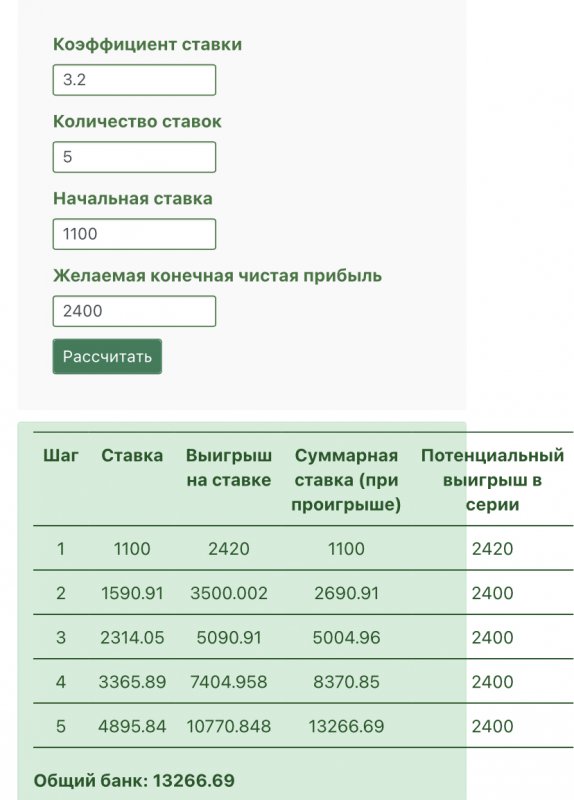Click the 3365.89 stake in step 4
The image size is (574, 800).
[132, 682]
